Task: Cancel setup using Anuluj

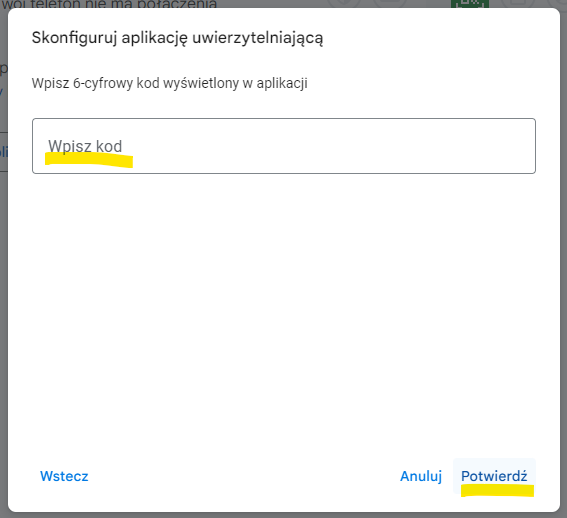Action: 421,476
